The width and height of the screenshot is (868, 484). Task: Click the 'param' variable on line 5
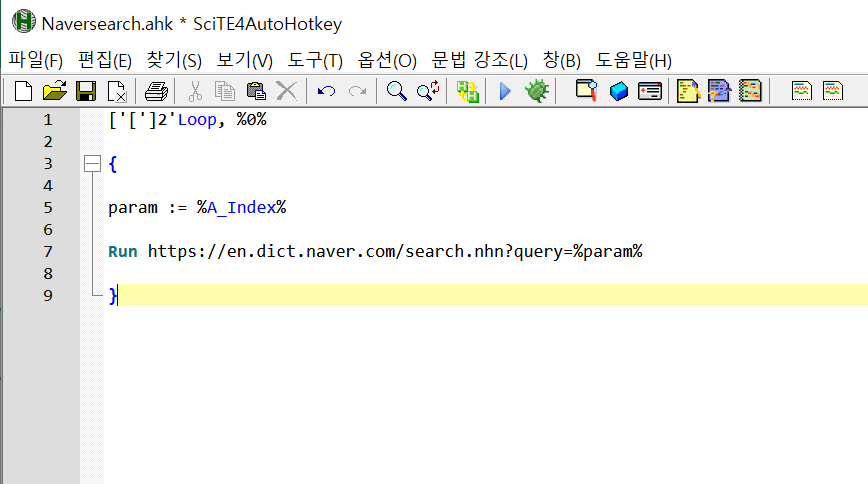click(x=133, y=208)
